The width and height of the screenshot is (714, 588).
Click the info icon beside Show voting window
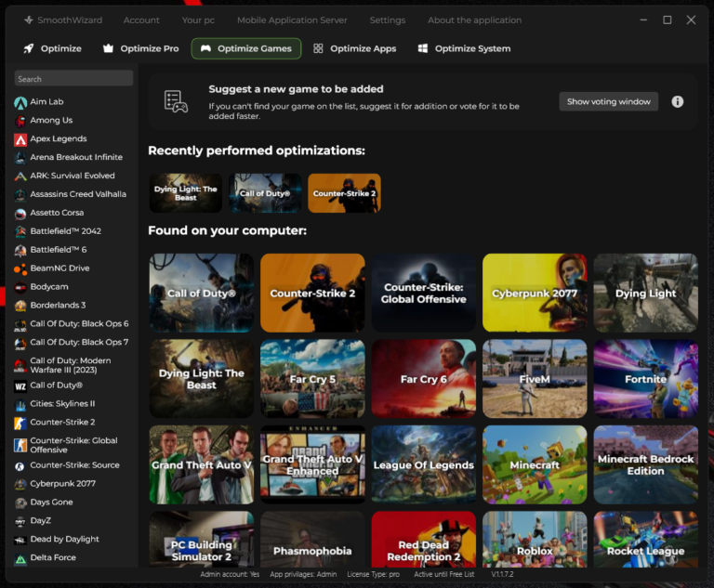(677, 101)
